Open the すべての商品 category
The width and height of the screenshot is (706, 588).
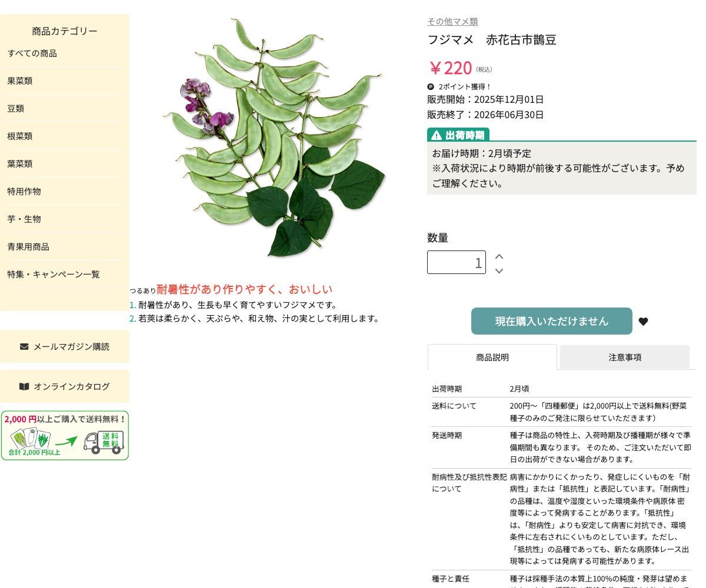32,53
